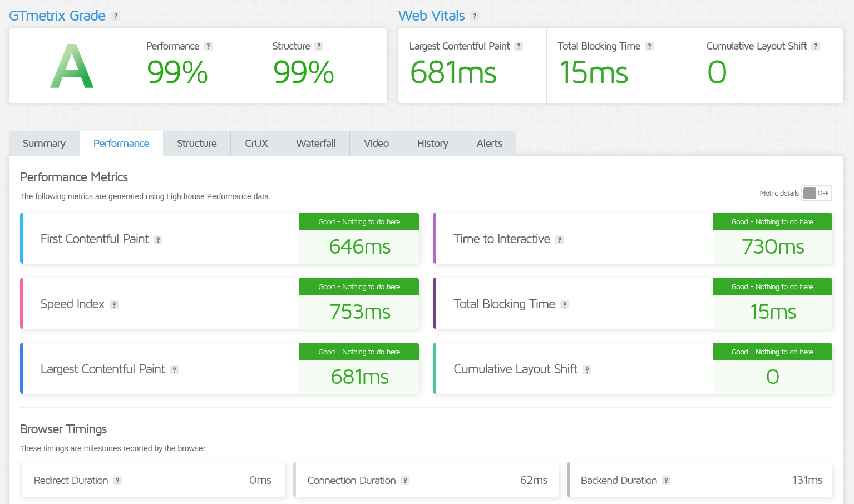Select the Time to Interactive metric label

pos(502,239)
